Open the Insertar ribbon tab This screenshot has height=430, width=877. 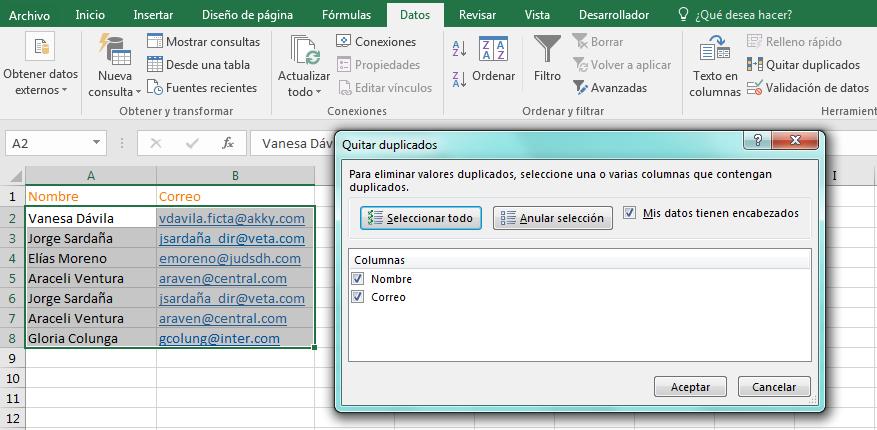coord(153,15)
